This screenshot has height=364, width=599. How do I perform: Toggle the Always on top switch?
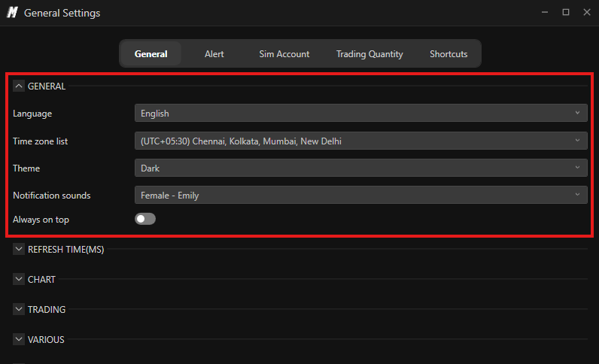coord(145,219)
